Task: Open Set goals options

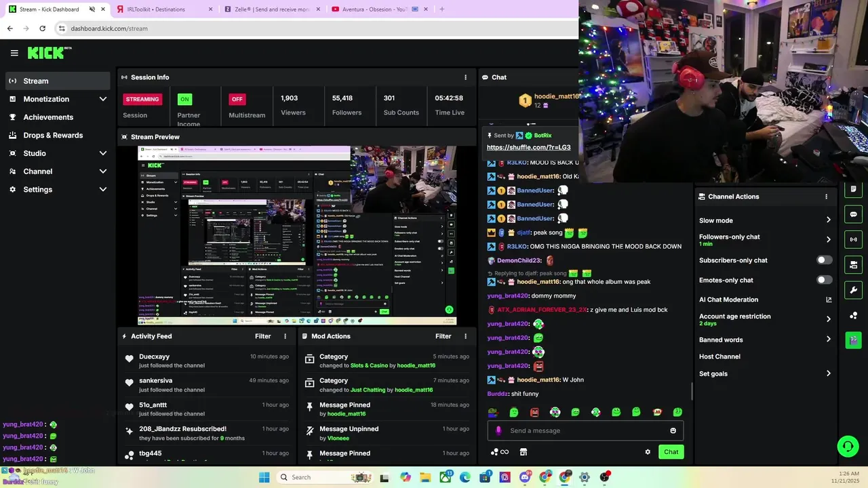Action: (765, 373)
